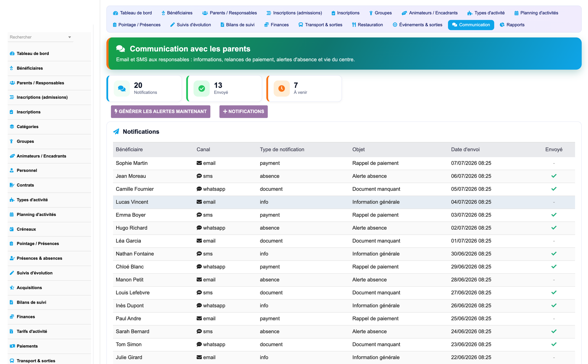Click Document manquant in Léa Garcia row
Viewport: 588px width, 364px height.
(376, 241)
